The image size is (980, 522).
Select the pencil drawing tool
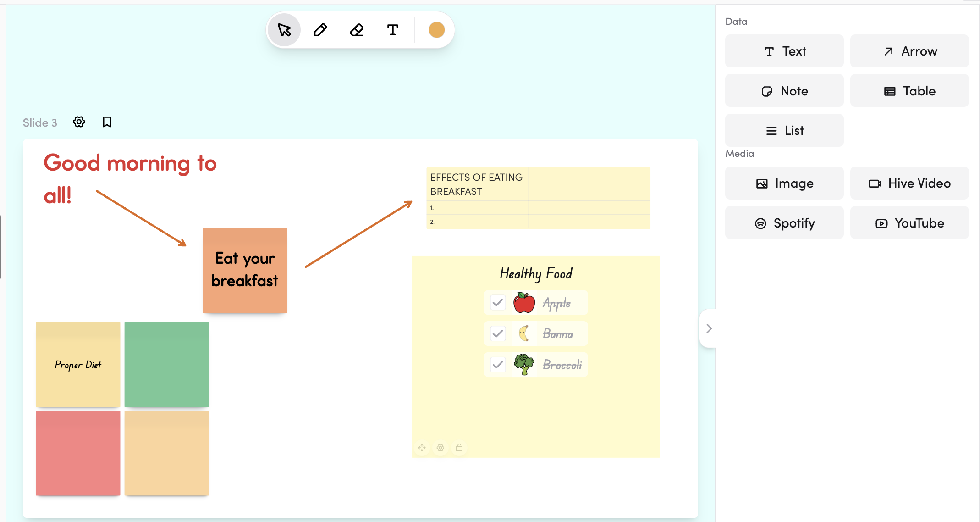[x=320, y=30]
